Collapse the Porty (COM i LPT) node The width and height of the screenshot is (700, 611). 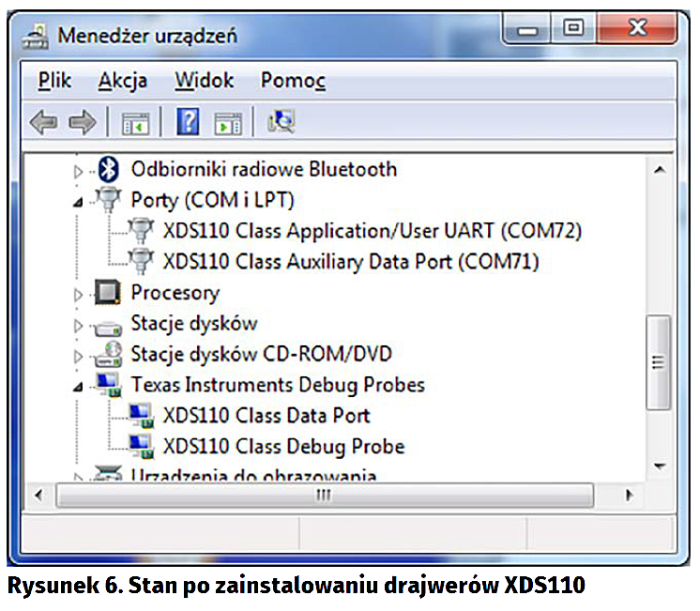coord(79,201)
